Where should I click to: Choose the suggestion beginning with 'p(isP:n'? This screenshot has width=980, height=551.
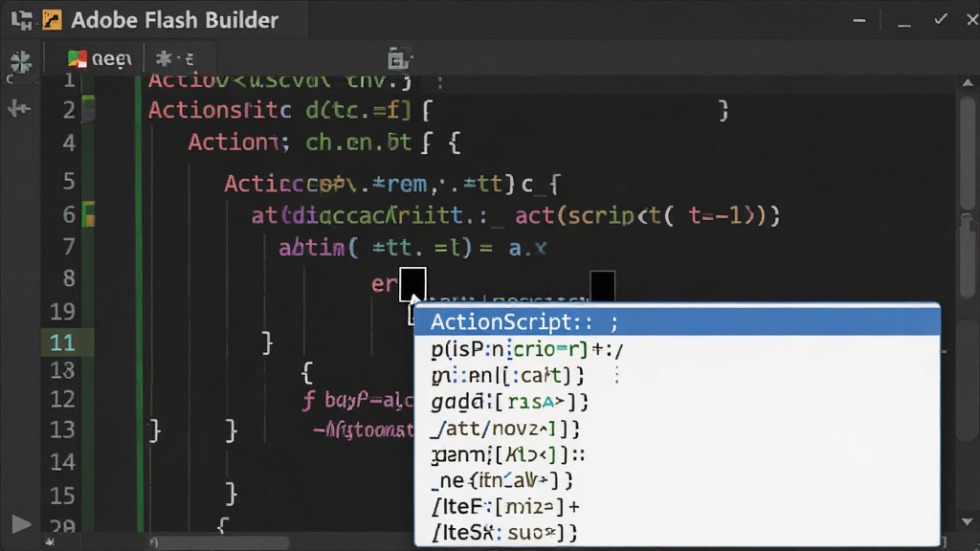pos(678,349)
